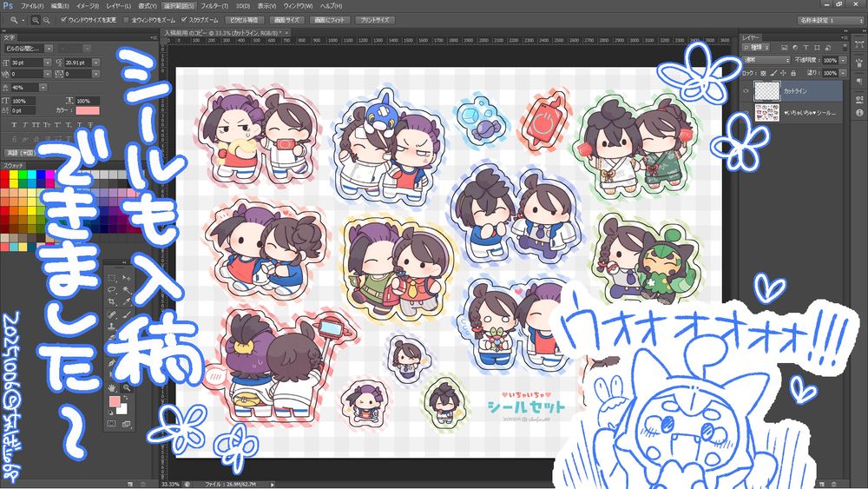Open the ウィンドウ(W) menu
Screen dimensions: 868x489
(x=298, y=6)
